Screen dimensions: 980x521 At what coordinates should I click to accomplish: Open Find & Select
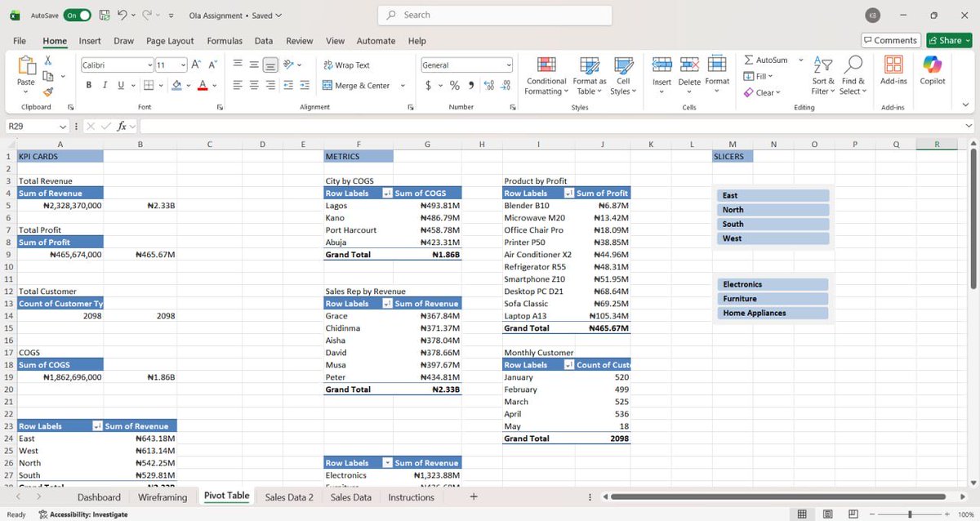click(x=852, y=75)
